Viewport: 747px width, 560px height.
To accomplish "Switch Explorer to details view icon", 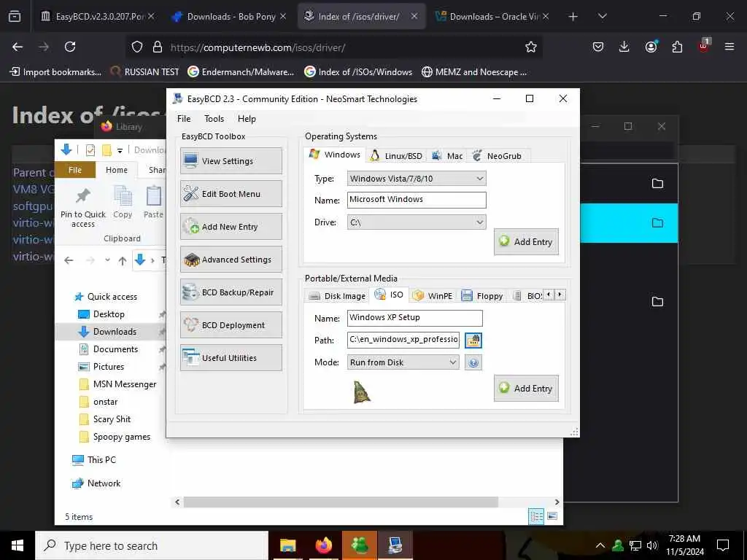I will (x=536, y=517).
